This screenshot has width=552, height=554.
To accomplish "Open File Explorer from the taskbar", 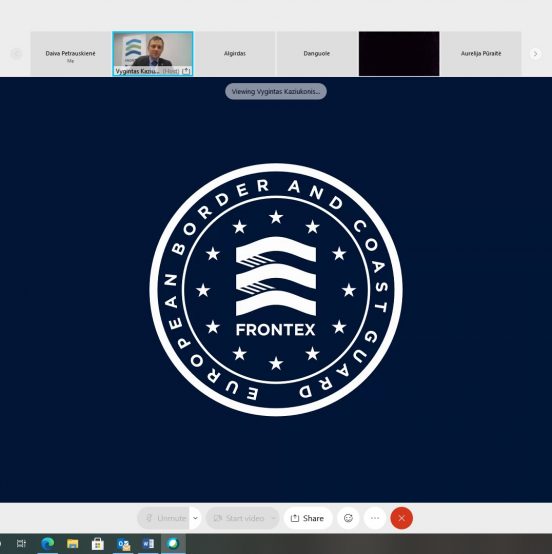I will (x=72, y=543).
